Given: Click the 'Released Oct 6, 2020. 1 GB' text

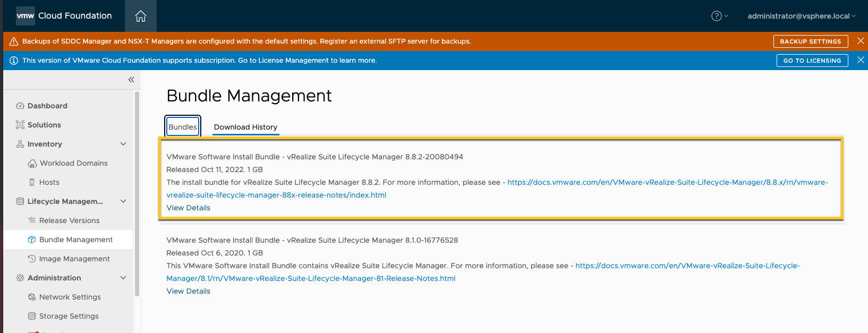Looking at the screenshot, I should 215,253.
